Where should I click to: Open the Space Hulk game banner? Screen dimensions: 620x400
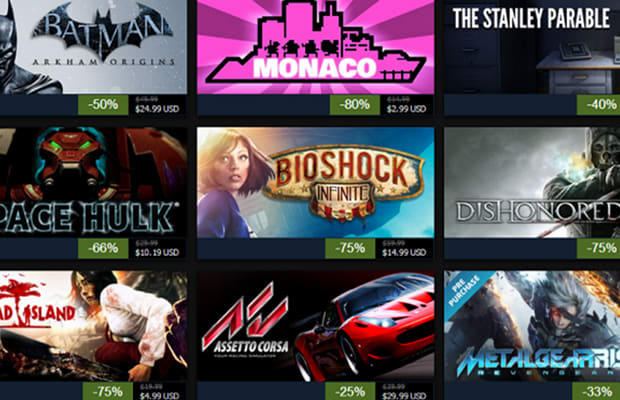coord(93,182)
